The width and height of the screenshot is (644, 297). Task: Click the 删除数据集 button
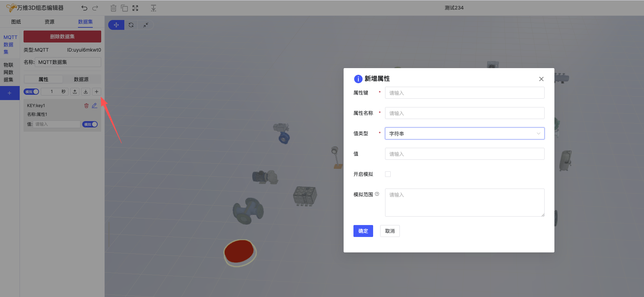62,37
